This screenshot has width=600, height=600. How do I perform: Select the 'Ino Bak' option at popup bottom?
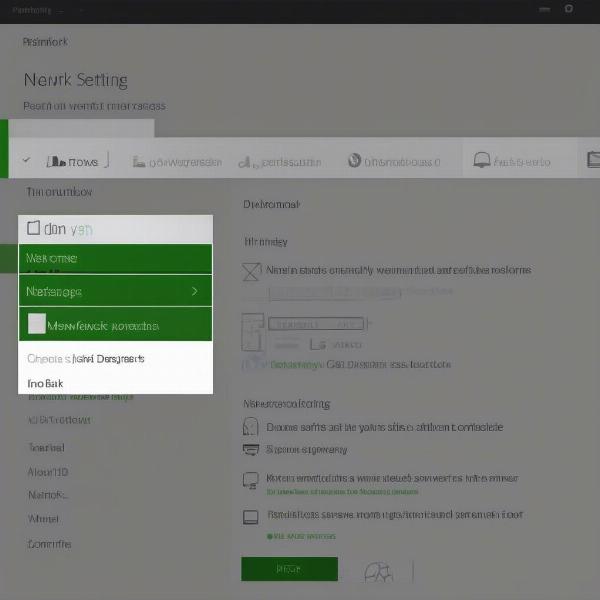[45, 383]
